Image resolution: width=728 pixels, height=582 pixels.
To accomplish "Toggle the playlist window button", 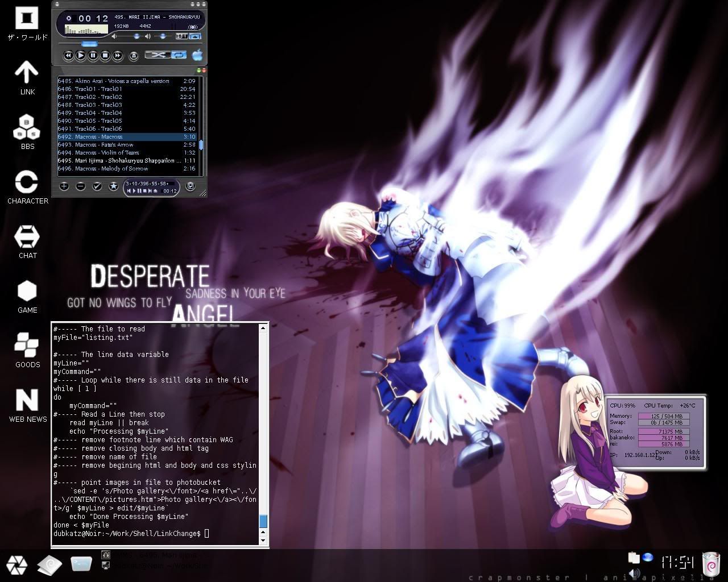I will coord(195,36).
